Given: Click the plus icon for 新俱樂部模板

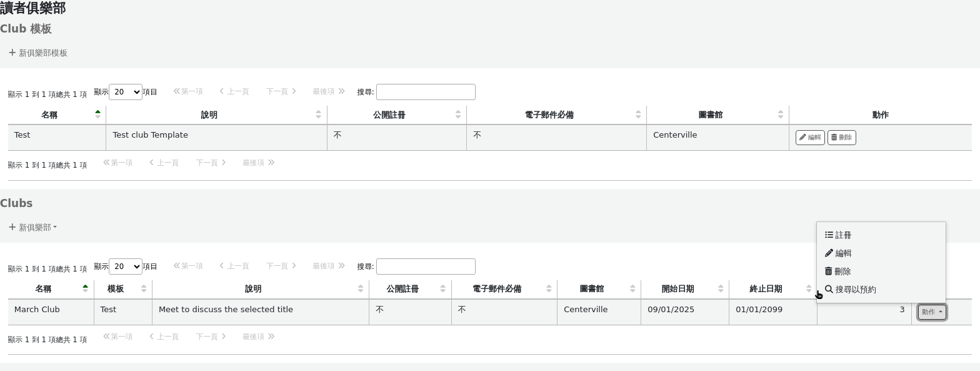Looking at the screenshot, I should tap(12, 53).
